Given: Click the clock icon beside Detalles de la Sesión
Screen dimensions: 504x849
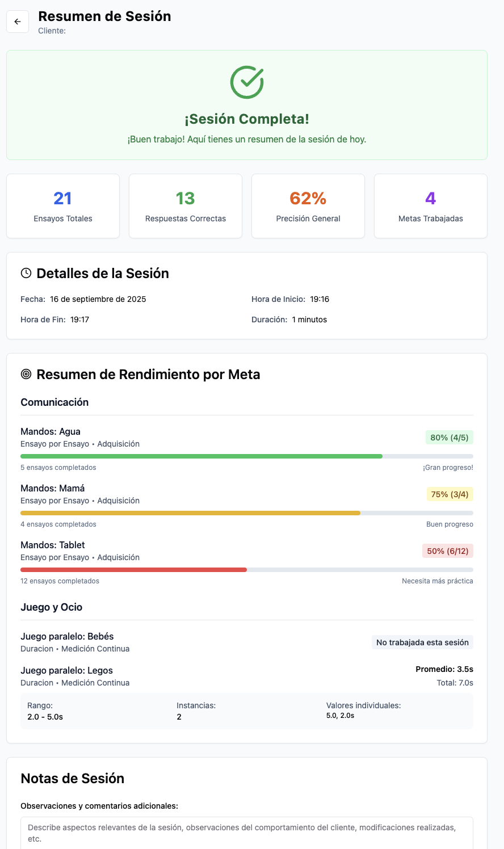Looking at the screenshot, I should tap(26, 273).
